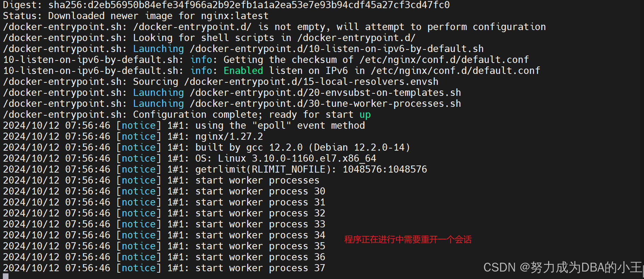
Task: Click the 'getrlimit(RLIMIT_NOFILE)' value line
Action: (215, 169)
